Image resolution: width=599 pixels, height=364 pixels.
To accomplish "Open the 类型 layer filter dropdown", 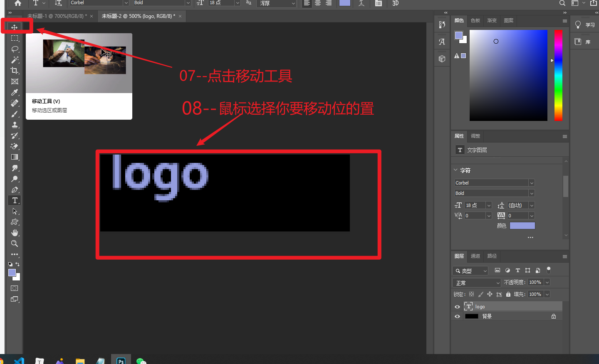I will (470, 271).
